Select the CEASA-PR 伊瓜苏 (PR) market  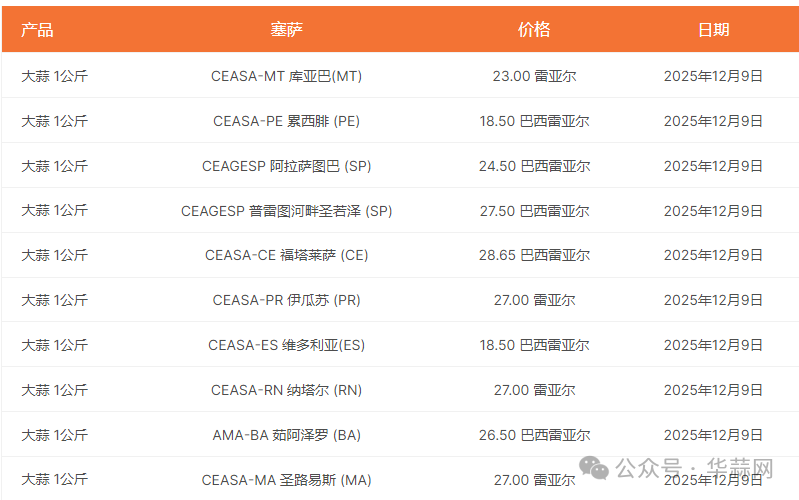[286, 300]
